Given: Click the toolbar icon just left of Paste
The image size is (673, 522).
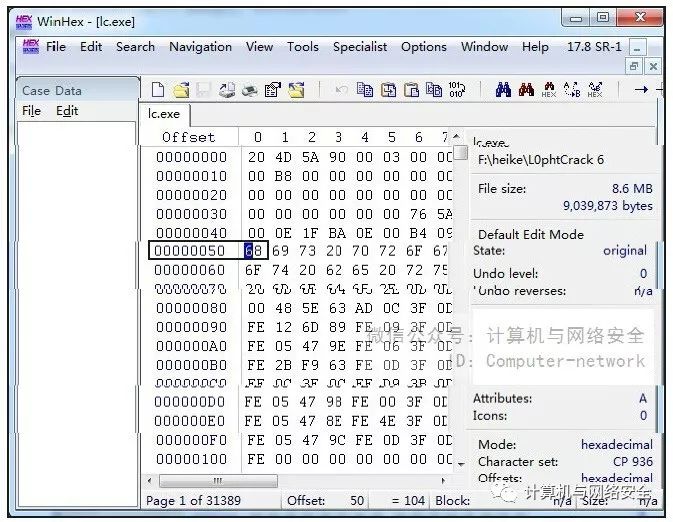Looking at the screenshot, I should (388, 90).
